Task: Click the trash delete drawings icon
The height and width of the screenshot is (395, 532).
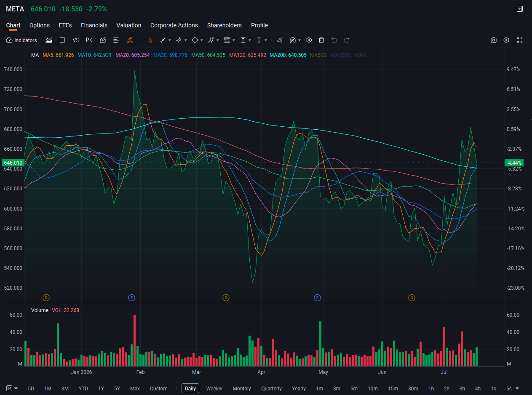Action: pyautogui.click(x=321, y=40)
